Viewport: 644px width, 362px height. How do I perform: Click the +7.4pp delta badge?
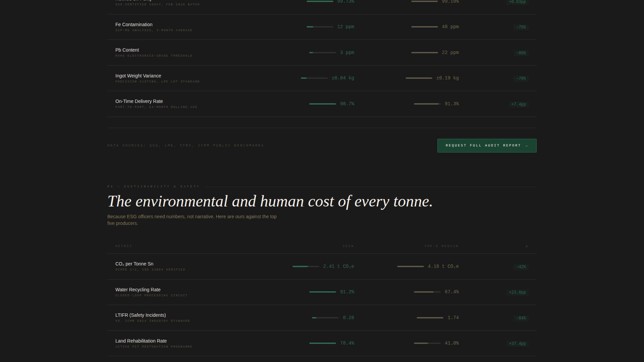click(518, 104)
